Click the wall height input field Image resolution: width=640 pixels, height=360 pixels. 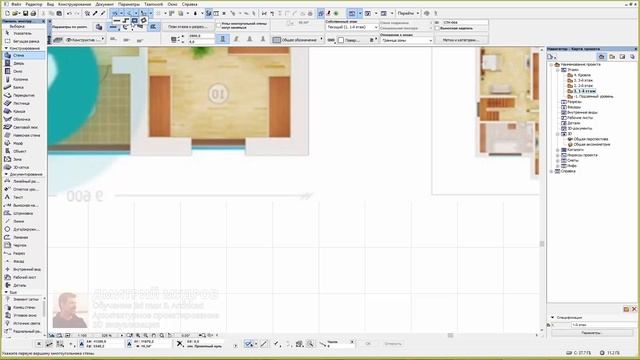pyautogui.click(x=201, y=36)
